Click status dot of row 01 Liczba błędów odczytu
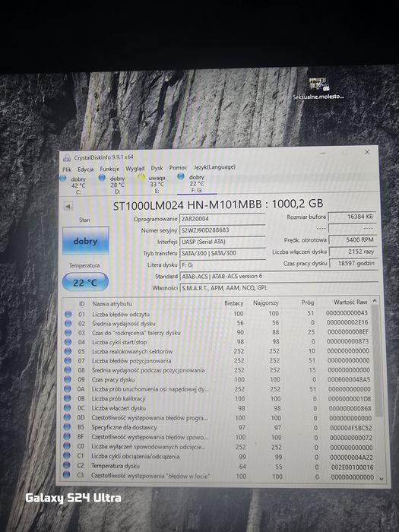 click(x=68, y=314)
